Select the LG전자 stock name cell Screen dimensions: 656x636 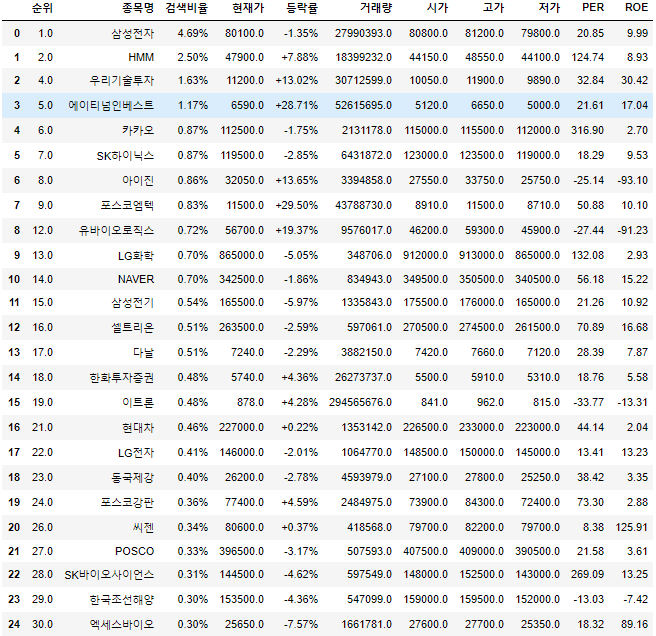pos(136,453)
